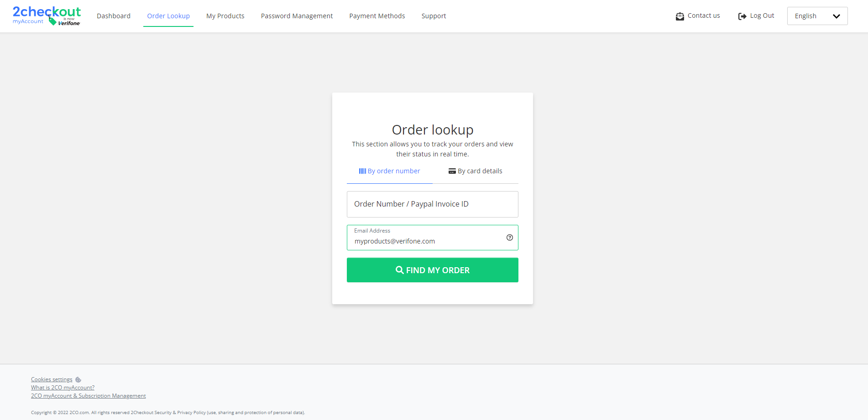Image resolution: width=868 pixels, height=420 pixels.
Task: Switch to the By card details tab
Action: point(475,171)
